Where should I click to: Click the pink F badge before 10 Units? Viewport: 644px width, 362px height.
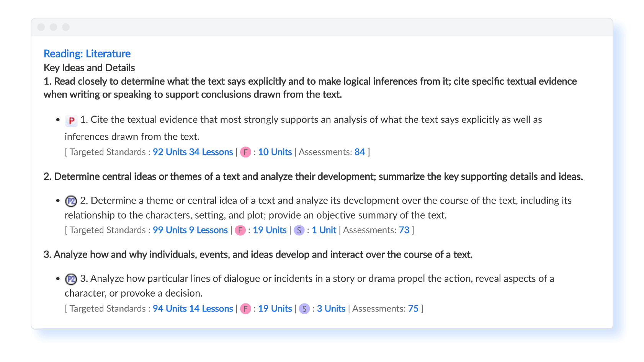point(245,152)
